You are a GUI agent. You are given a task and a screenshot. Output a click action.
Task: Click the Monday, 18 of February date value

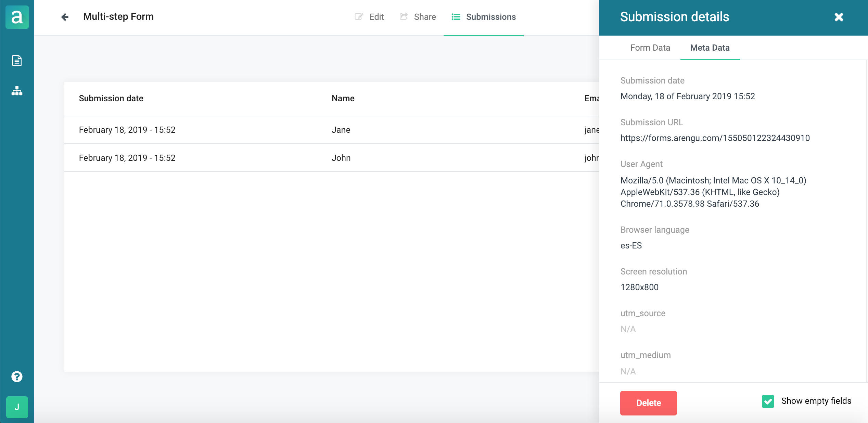(688, 96)
